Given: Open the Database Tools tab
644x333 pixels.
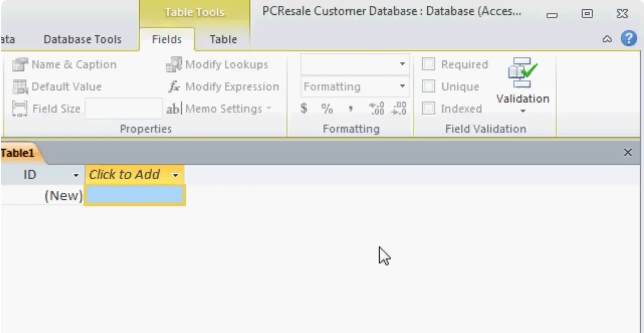Looking at the screenshot, I should coord(82,40).
